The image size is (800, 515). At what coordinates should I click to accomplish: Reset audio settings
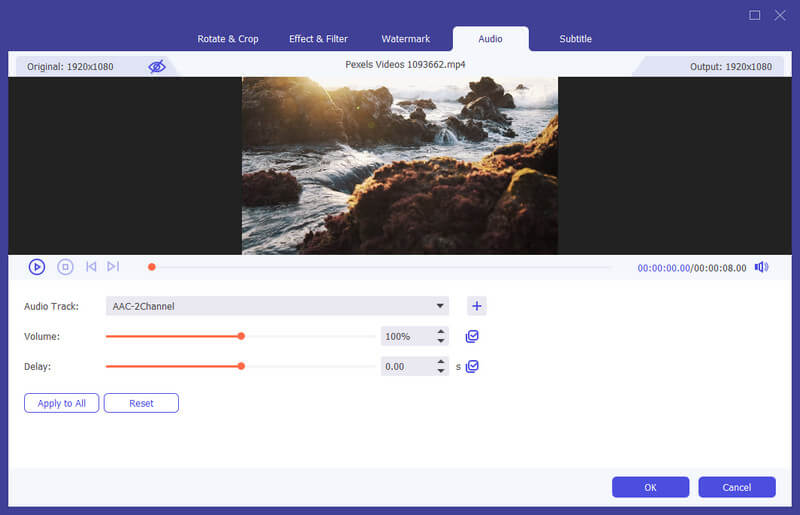click(x=141, y=403)
